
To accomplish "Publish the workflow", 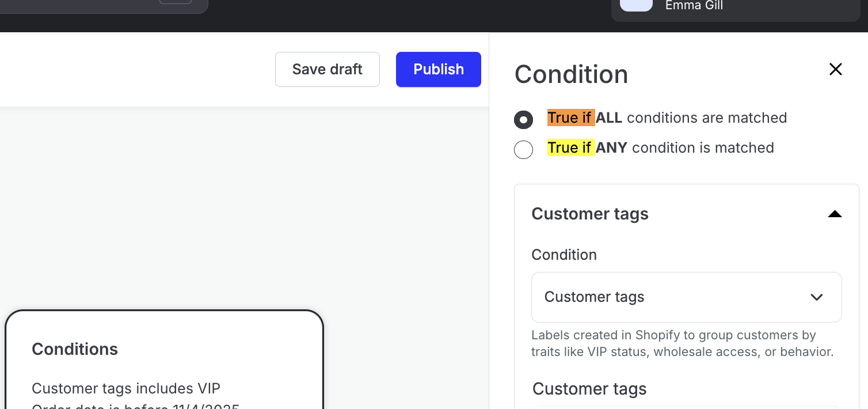I will pos(438,70).
